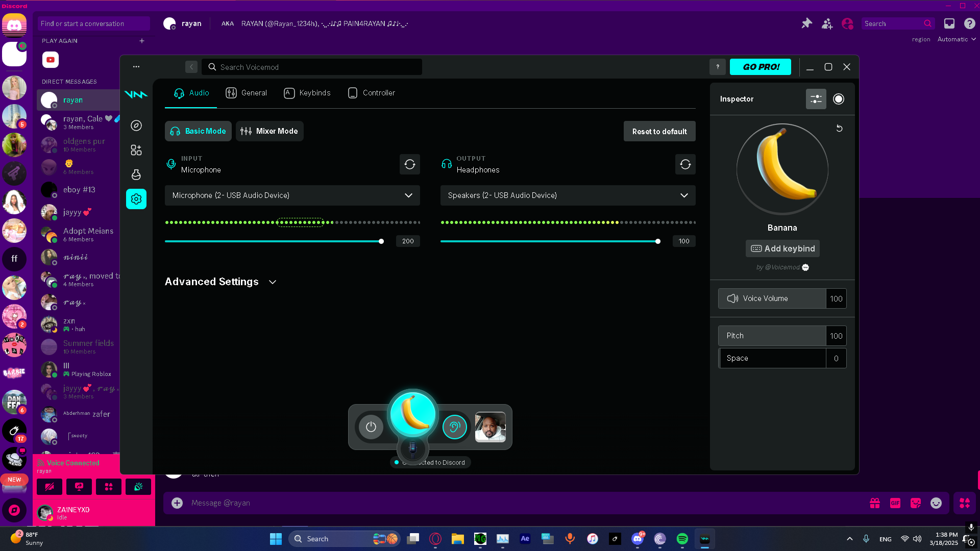This screenshot has height=551, width=980.
Task: Click the Add keybind button
Action: coord(782,248)
